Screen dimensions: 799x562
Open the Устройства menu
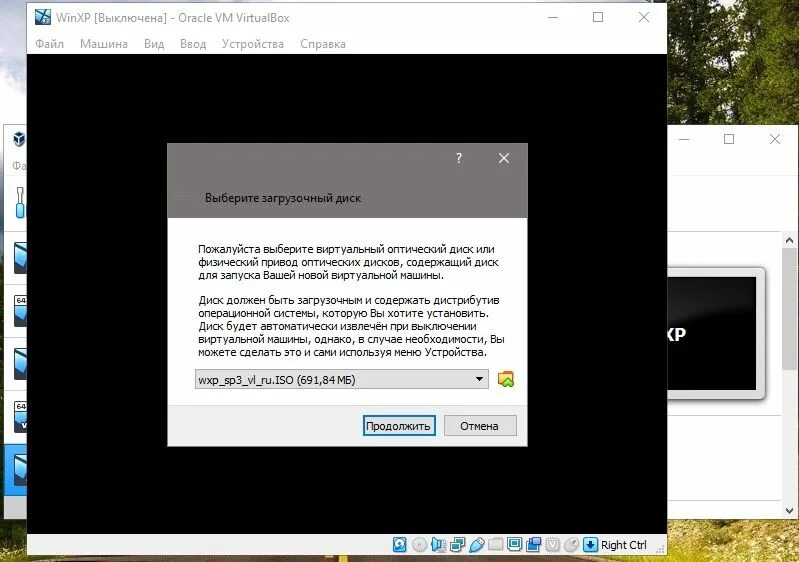point(253,44)
